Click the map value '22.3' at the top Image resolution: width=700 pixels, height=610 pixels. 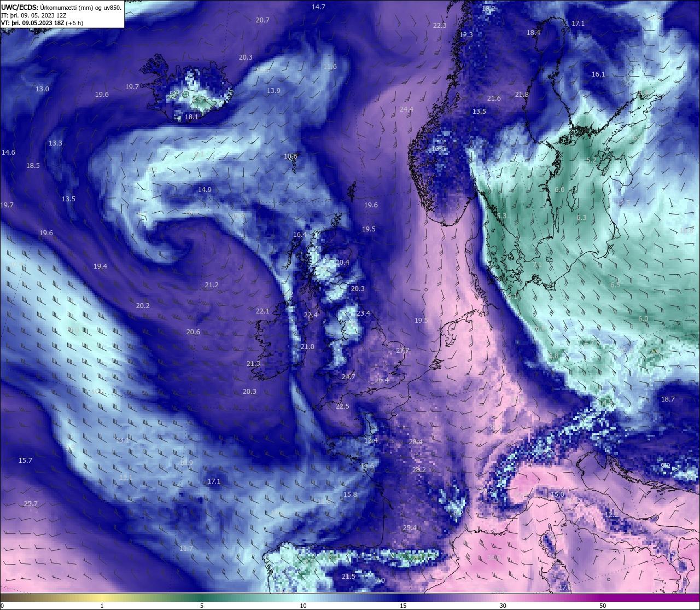440,26
